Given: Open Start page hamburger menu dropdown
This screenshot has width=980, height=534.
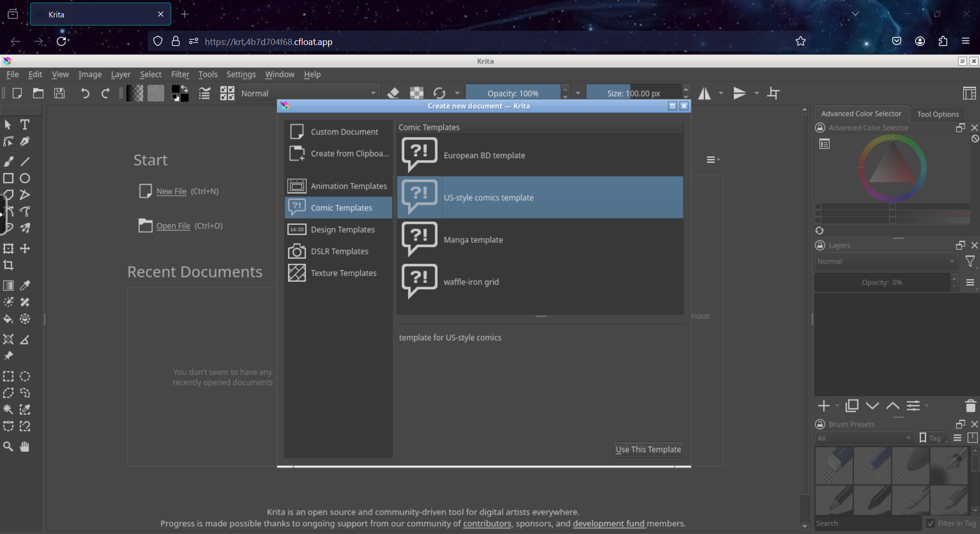Looking at the screenshot, I should coord(713,160).
